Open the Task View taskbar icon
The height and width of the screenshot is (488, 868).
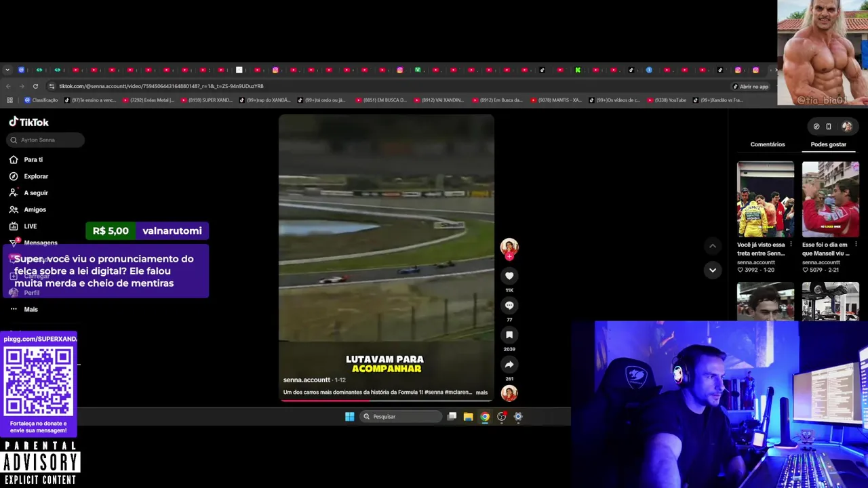pyautogui.click(x=452, y=417)
